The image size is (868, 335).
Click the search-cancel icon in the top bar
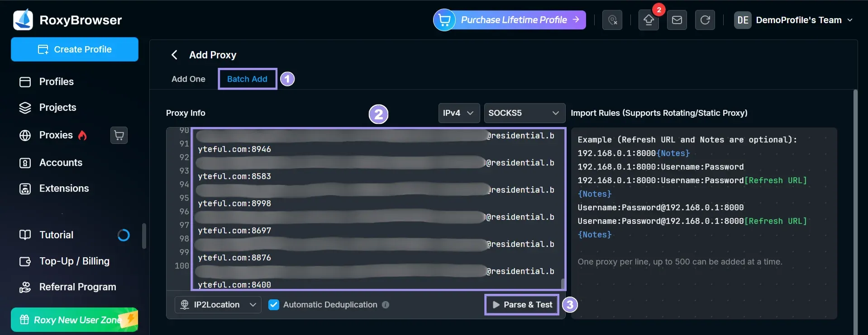pos(612,20)
